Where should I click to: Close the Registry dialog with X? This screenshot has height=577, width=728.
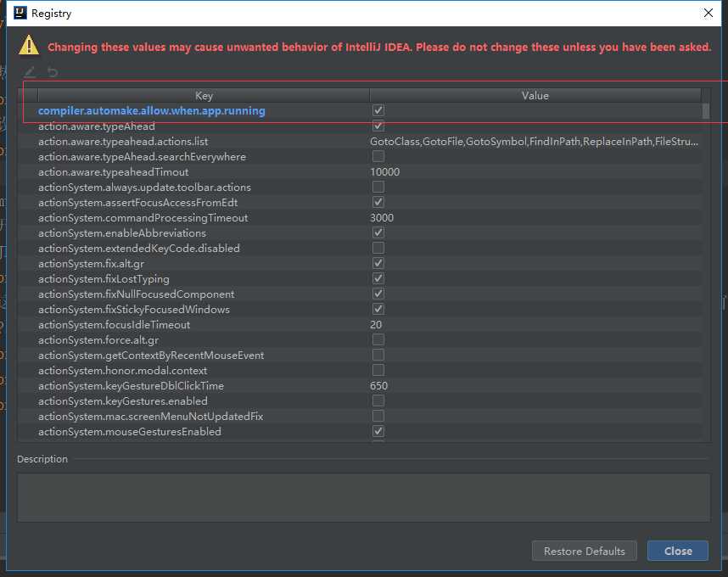point(708,13)
